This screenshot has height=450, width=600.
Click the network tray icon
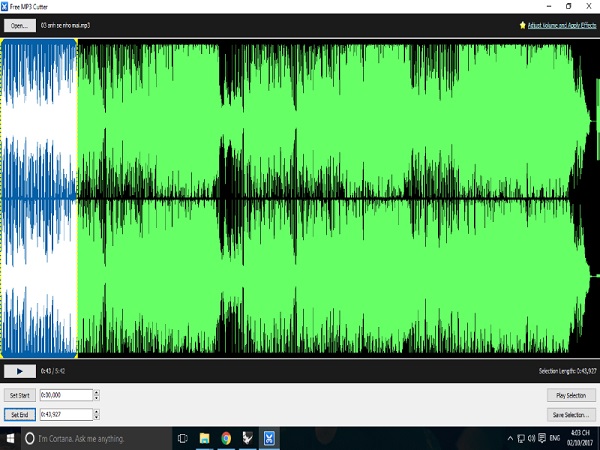tap(521, 439)
